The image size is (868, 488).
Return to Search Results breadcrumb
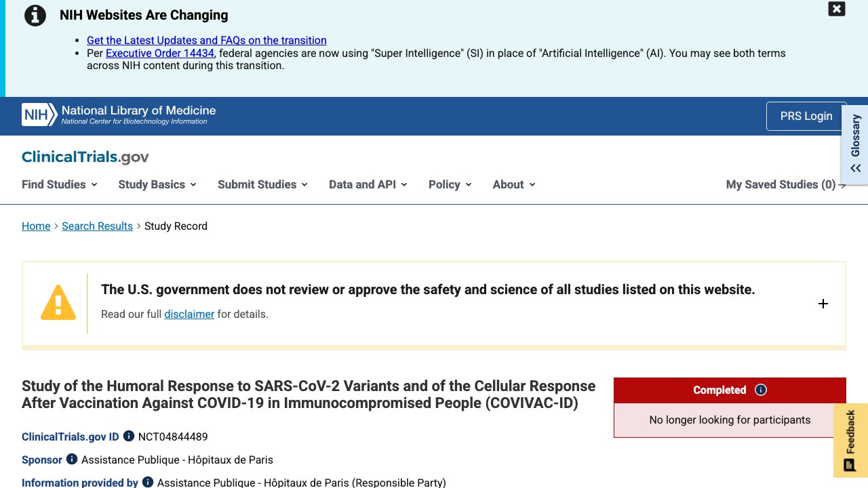coord(98,226)
